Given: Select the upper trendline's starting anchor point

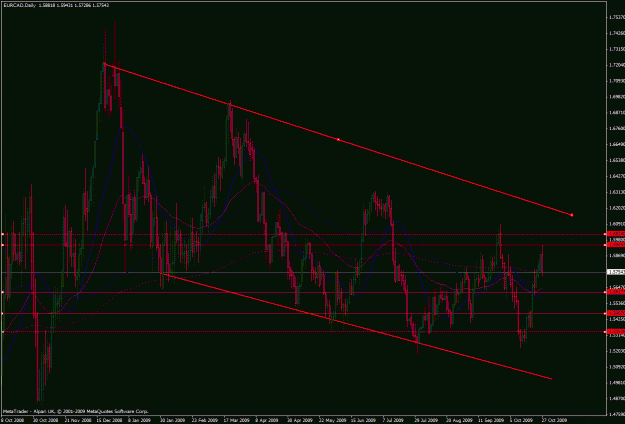Looking at the screenshot, I should [105, 64].
